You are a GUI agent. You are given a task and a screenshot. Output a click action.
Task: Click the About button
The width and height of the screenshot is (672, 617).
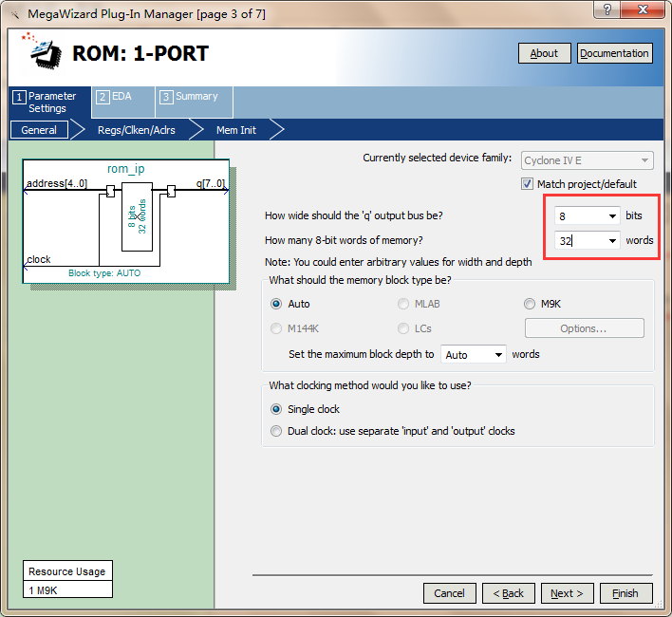pos(544,53)
